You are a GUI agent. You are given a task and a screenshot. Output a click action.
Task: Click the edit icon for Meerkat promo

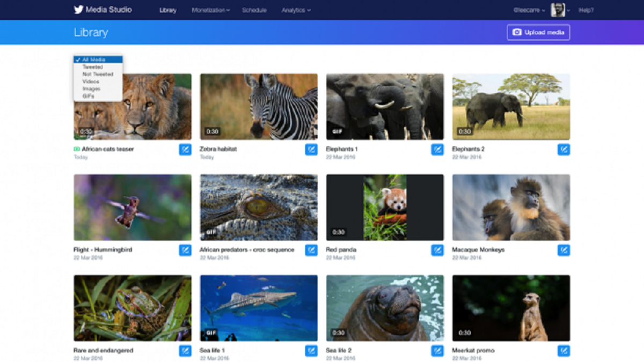(563, 351)
